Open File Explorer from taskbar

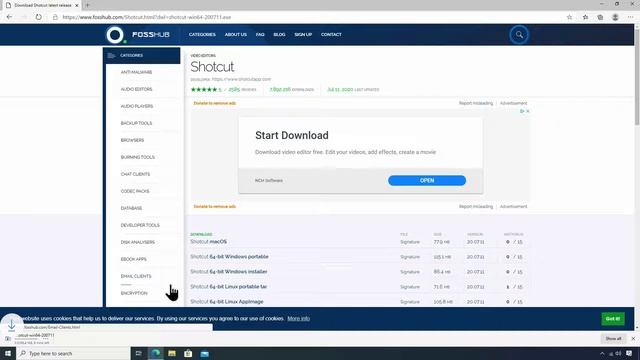[x=172, y=353]
